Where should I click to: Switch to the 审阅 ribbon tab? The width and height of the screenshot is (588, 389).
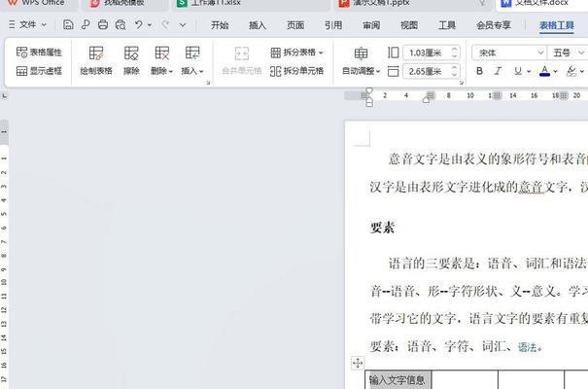pyautogui.click(x=371, y=25)
